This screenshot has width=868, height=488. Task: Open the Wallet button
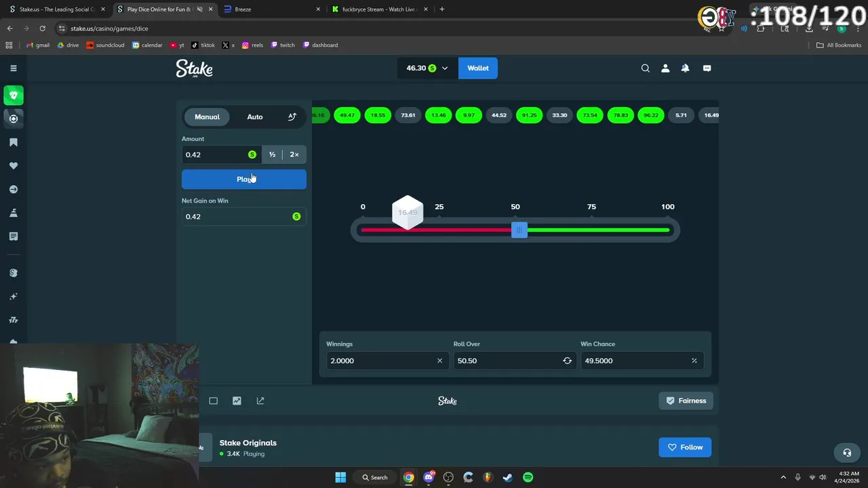point(478,68)
